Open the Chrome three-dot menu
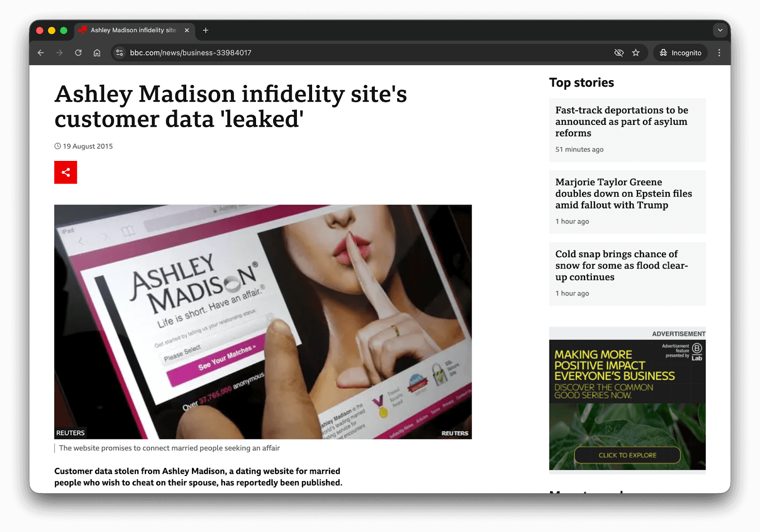The image size is (760, 532). 719,53
